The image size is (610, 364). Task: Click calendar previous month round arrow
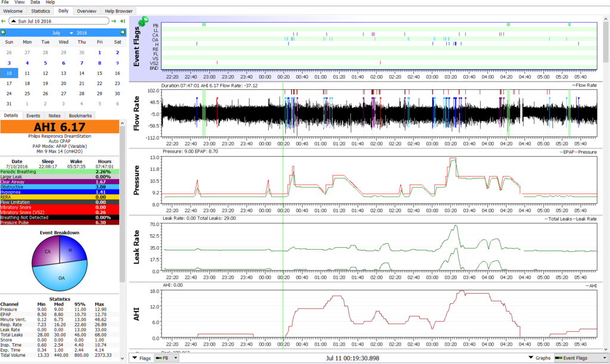4,32
